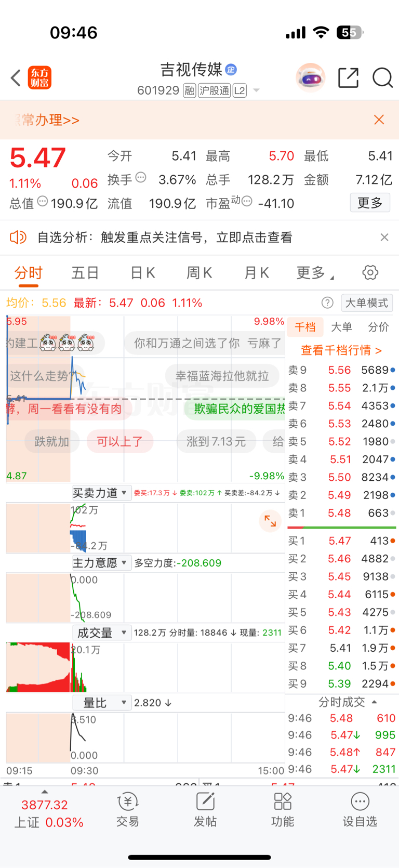
Task: Tap the 欺骗民众的爱国热 green comment
Action: point(235,409)
